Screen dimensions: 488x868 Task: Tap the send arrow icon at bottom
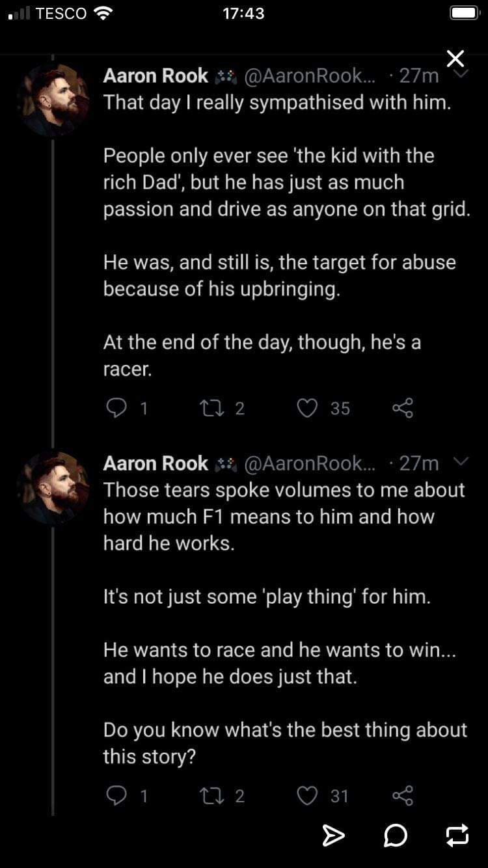tap(333, 835)
